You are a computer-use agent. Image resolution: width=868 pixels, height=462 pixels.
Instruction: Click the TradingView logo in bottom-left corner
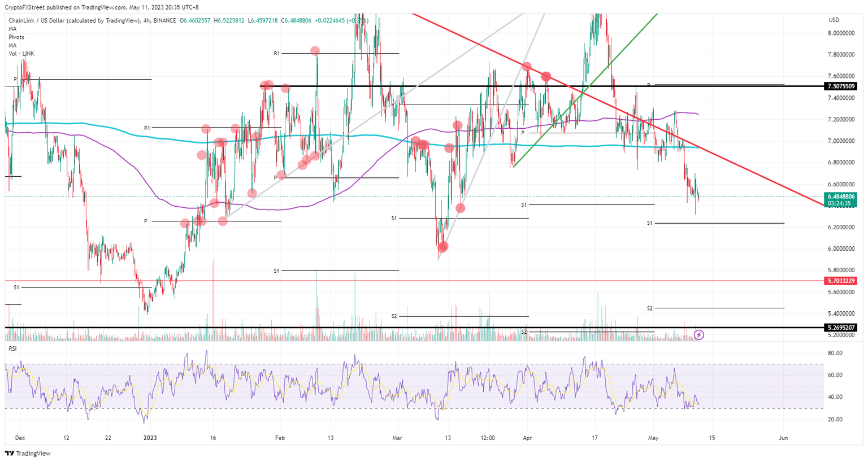click(x=10, y=454)
